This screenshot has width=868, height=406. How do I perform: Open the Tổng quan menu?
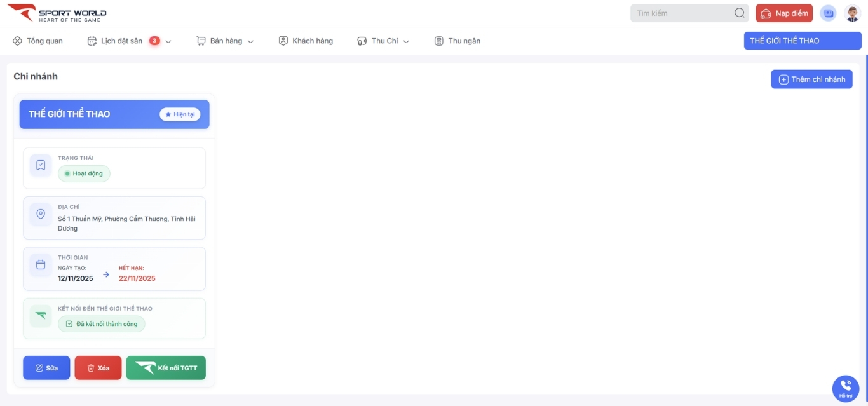(38, 41)
